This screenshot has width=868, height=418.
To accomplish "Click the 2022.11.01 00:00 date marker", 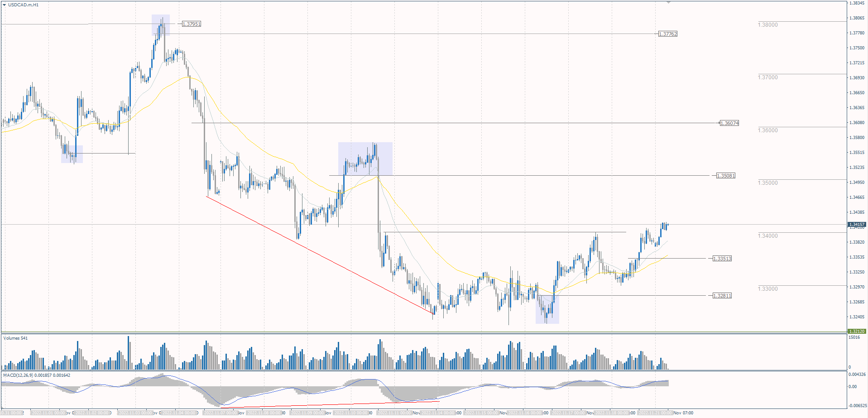I will point(48,413).
